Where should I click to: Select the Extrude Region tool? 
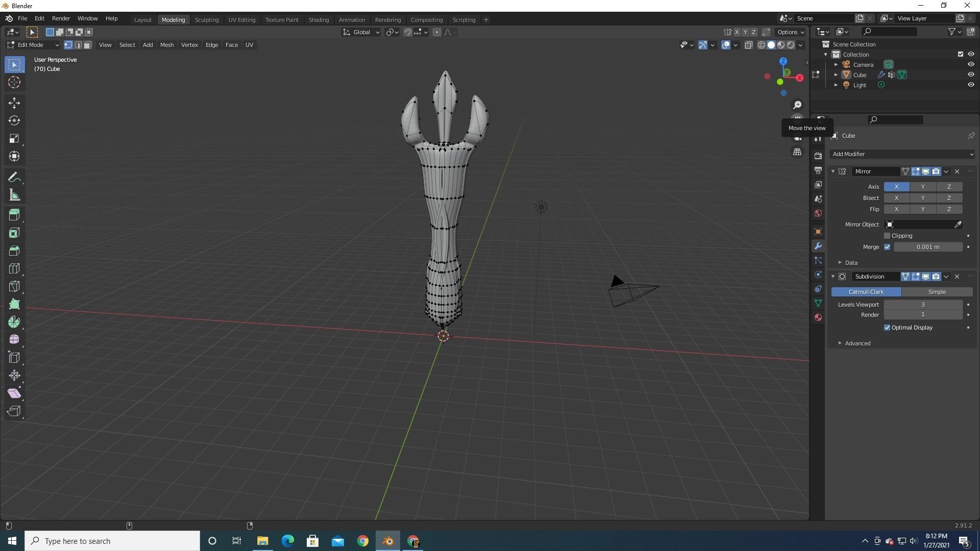click(14, 214)
